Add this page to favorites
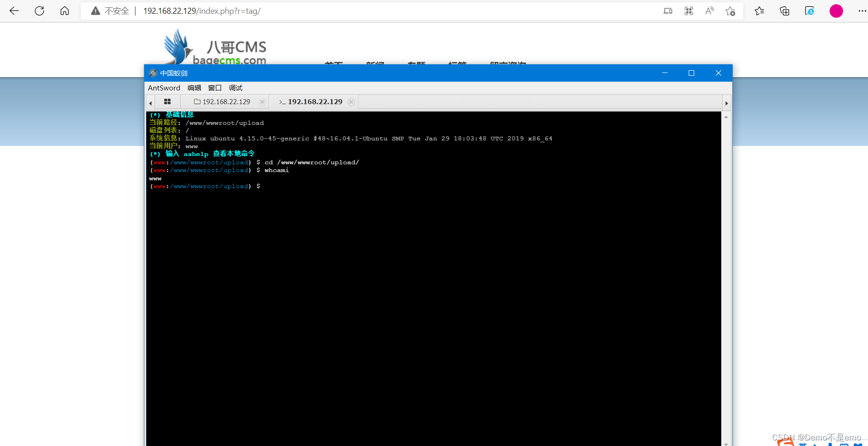The height and width of the screenshot is (446, 868). (730, 11)
